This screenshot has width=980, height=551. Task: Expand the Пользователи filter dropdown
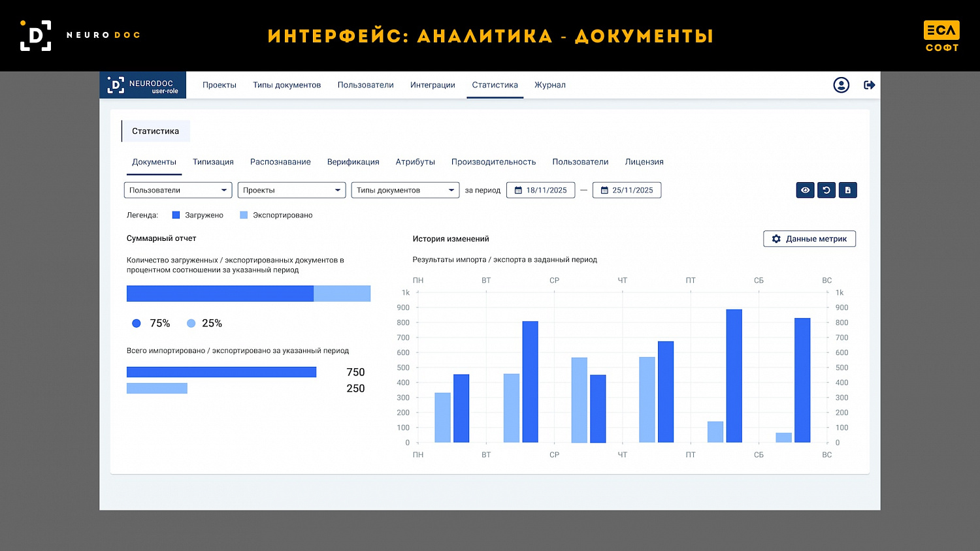tap(178, 190)
